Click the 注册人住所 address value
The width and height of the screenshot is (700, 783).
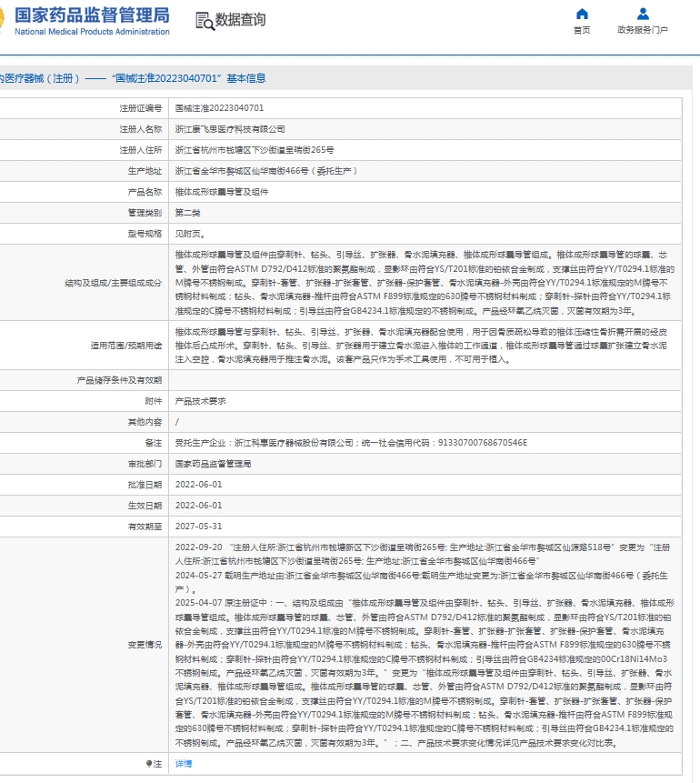coord(255,150)
